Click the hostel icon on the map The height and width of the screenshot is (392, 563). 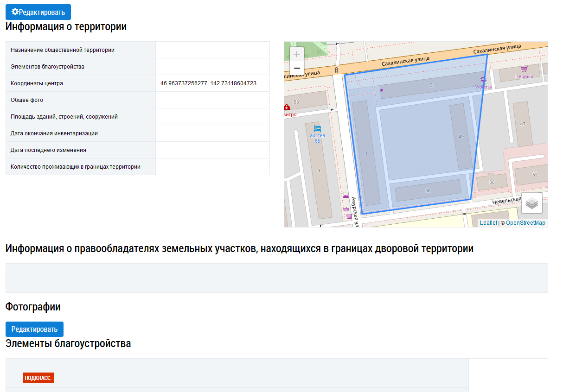(317, 128)
